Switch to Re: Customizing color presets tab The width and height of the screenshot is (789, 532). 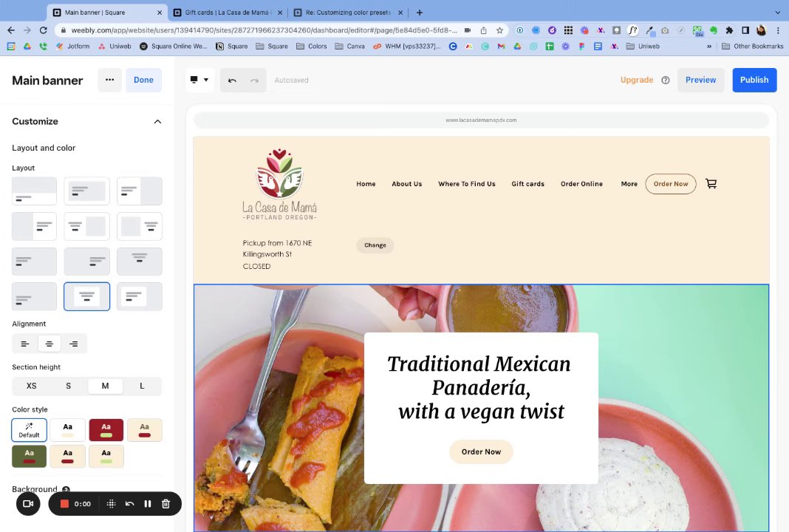click(347, 13)
